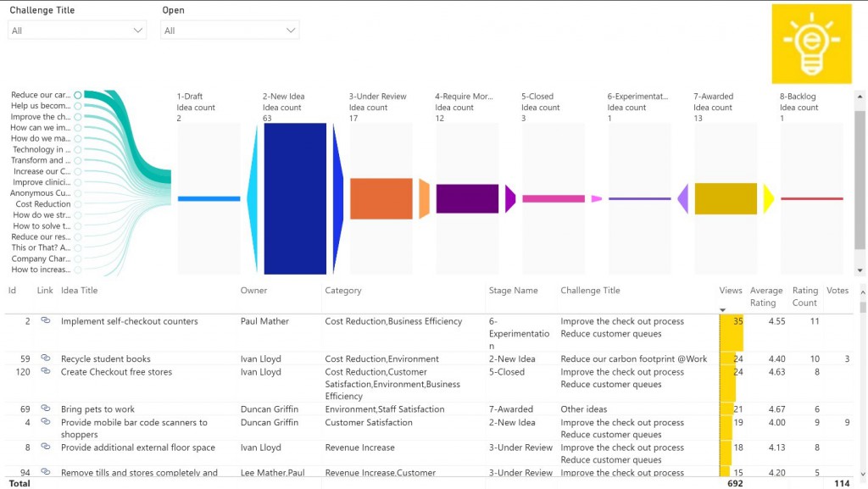Select the circle node beside 'Reduce our car...'

point(77,96)
